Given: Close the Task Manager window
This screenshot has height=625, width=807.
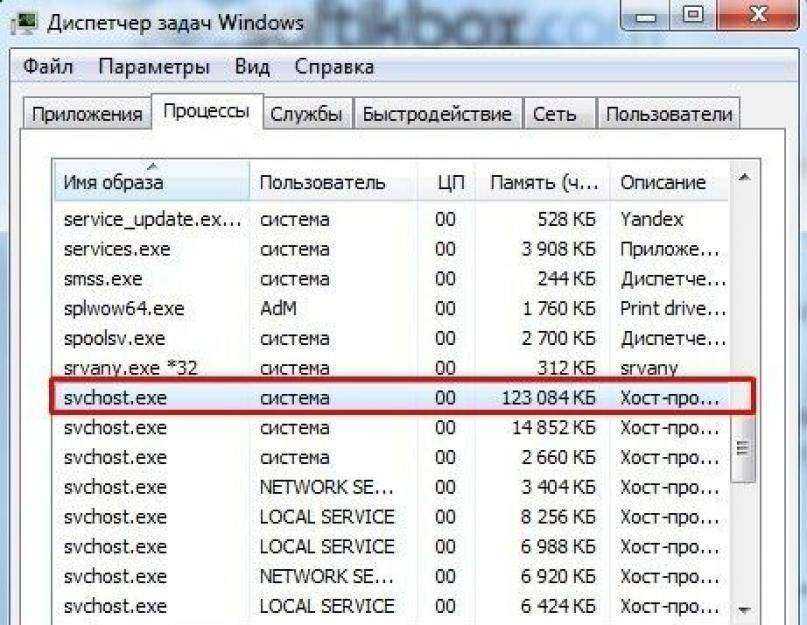Looking at the screenshot, I should click(x=758, y=14).
